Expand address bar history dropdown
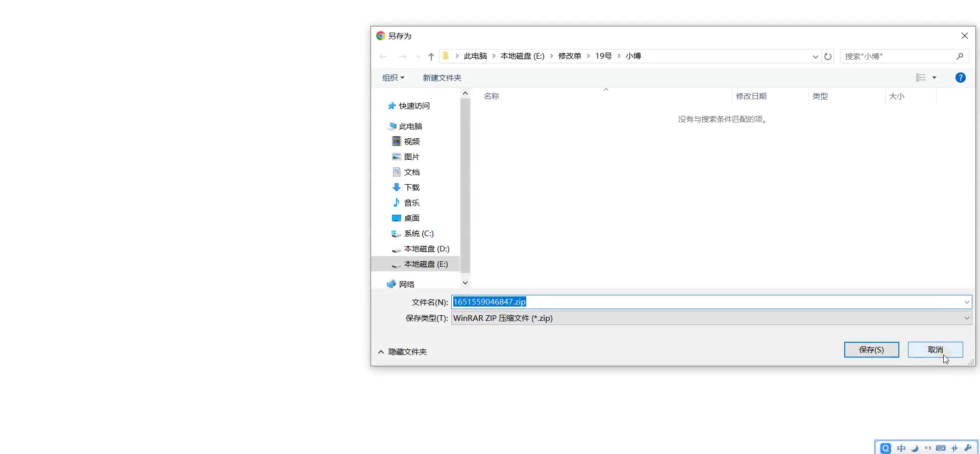The height and width of the screenshot is (454, 980). pyautogui.click(x=815, y=57)
